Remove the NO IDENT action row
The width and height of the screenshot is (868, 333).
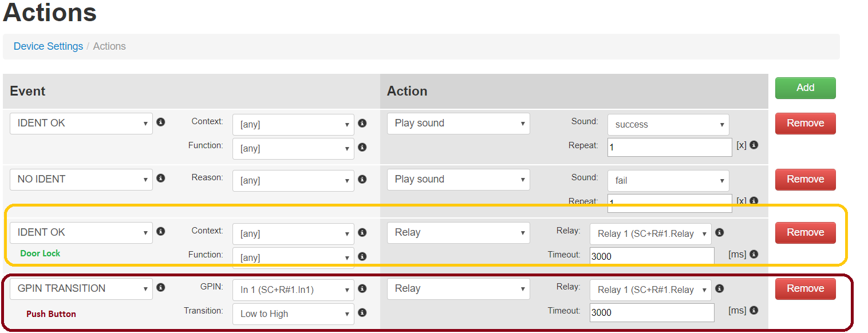pos(805,180)
